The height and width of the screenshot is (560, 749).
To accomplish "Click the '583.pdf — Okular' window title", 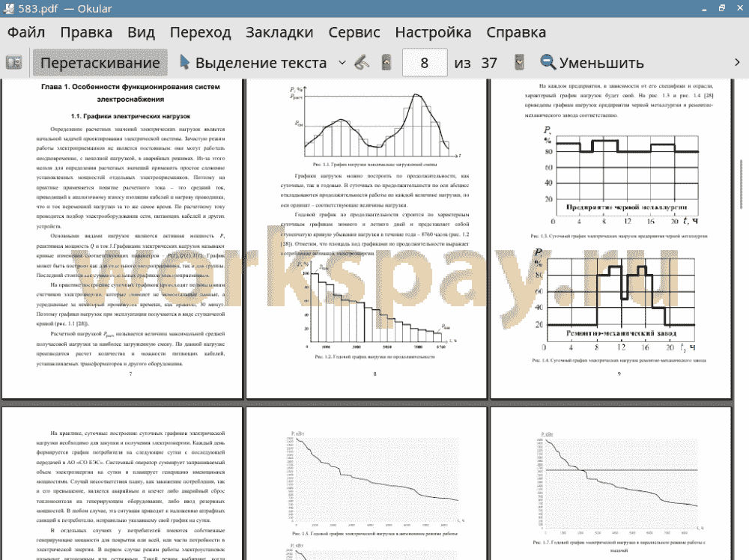I will pos(65,8).
